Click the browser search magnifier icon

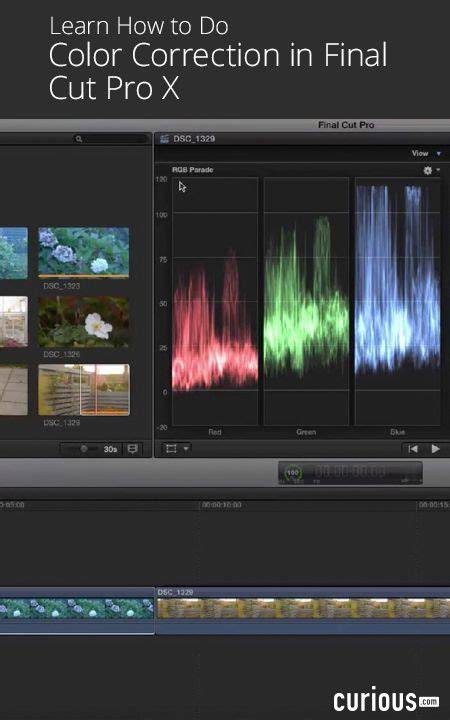point(79,139)
